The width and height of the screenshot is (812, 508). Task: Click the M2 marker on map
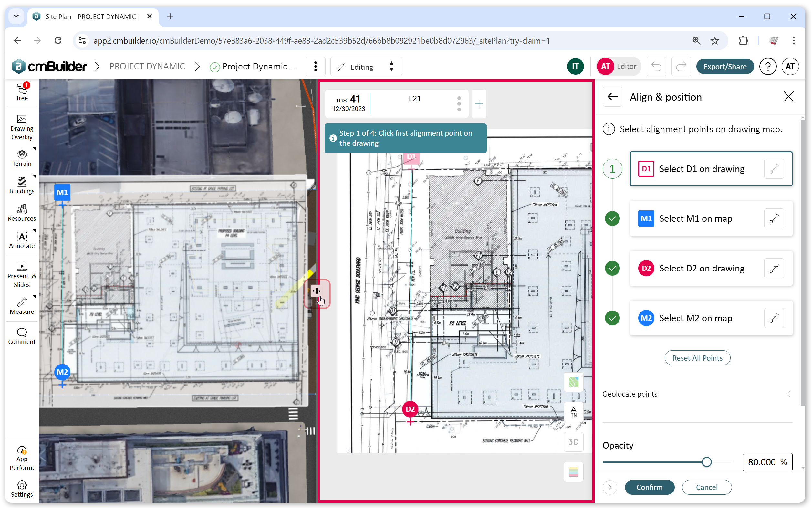[x=62, y=372]
